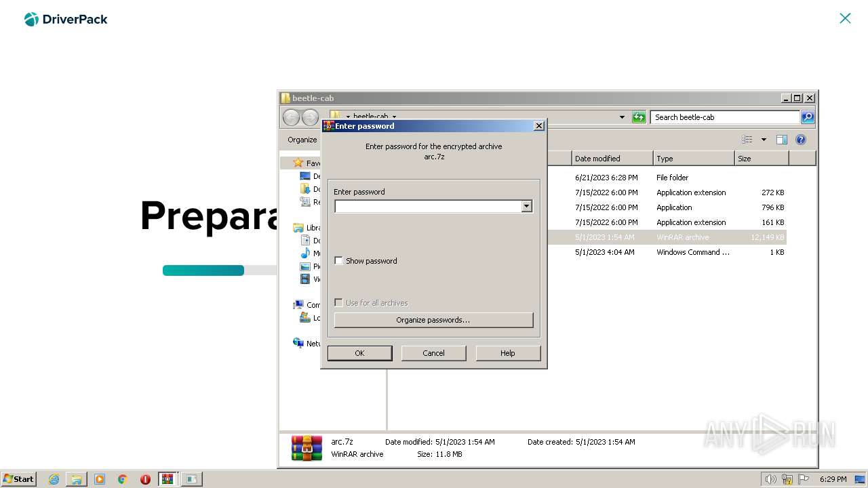Close the Enter password dialog
Image resolution: width=868 pixels, height=488 pixels.
coord(538,126)
